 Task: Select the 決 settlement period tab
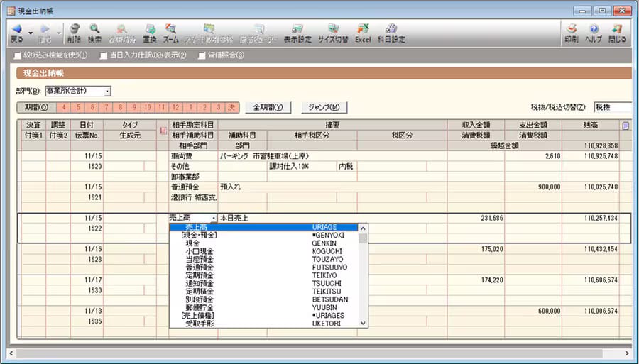tap(232, 107)
